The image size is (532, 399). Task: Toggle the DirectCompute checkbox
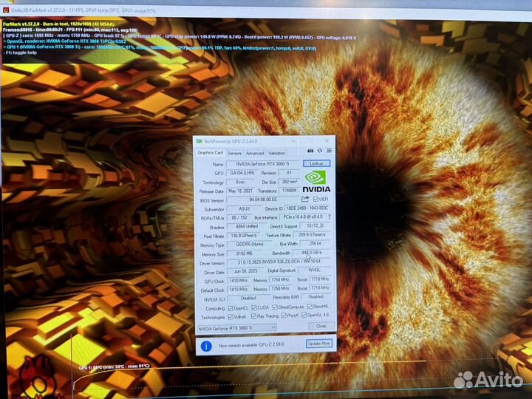(x=275, y=307)
